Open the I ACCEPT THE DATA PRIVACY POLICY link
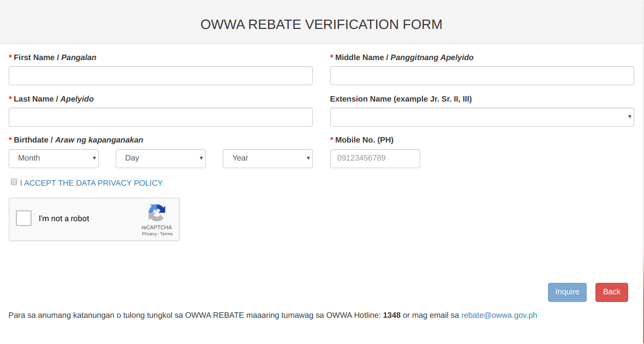 [x=91, y=183]
